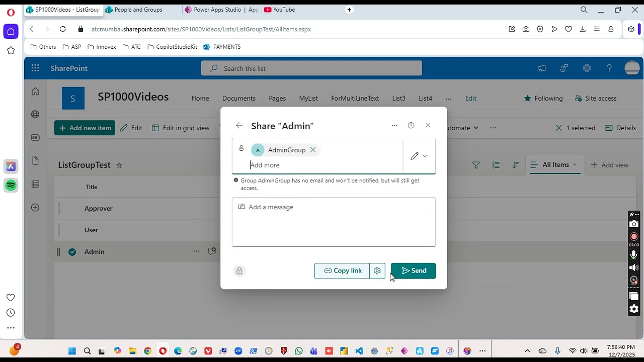Open My sites globe icon in sidebar
The image size is (644, 362).
(35, 115)
